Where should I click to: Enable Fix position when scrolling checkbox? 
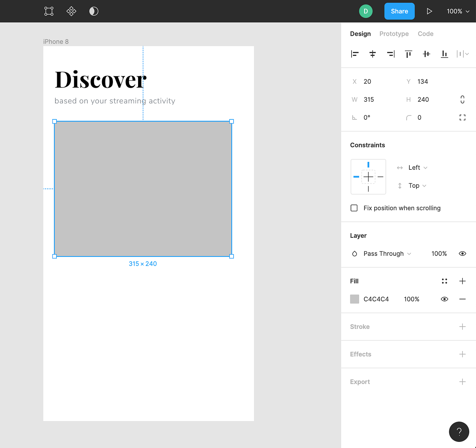(354, 208)
